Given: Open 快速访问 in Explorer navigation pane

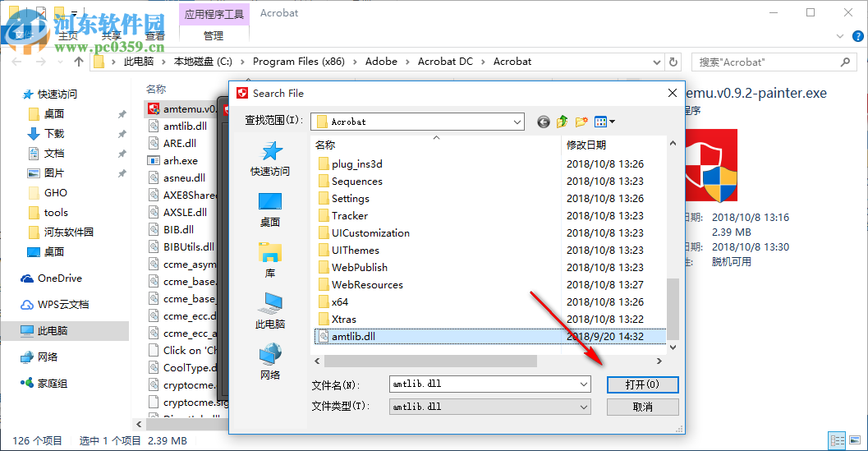Looking at the screenshot, I should (50, 94).
